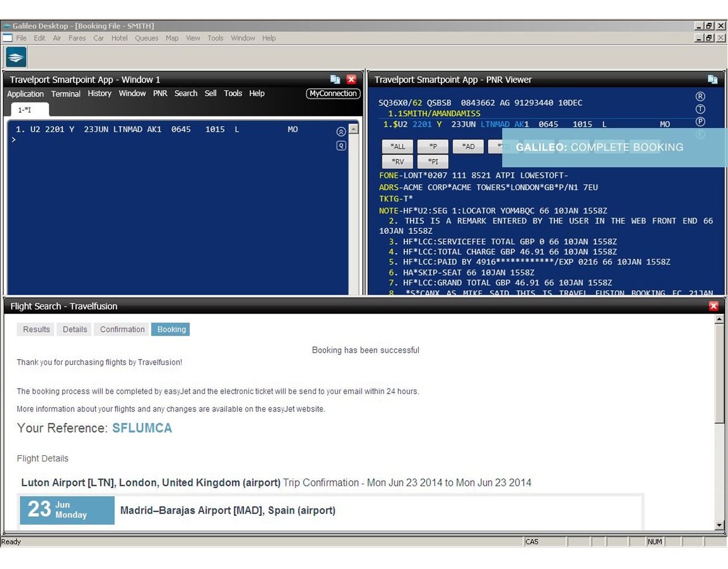This screenshot has height=569, width=728.
Task: Click the circled R icon in PNR Viewer
Action: pyautogui.click(x=701, y=97)
